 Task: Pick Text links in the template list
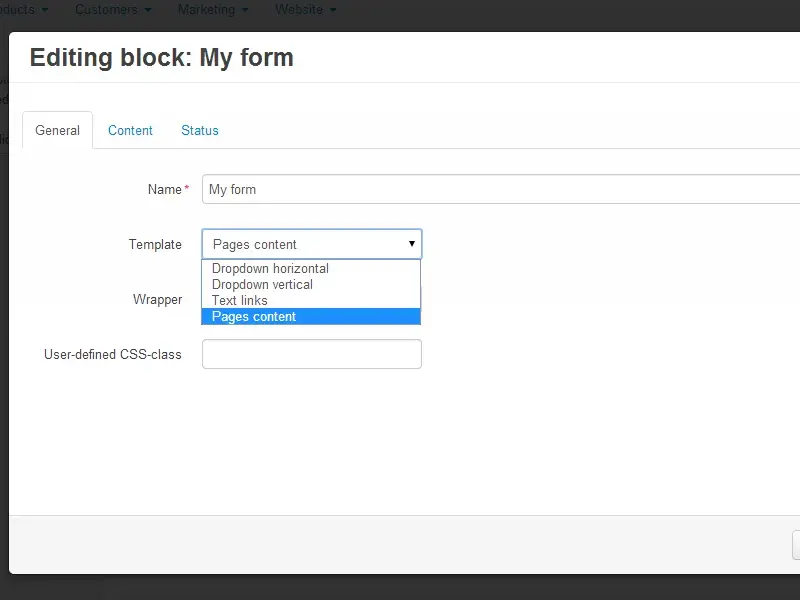click(240, 301)
